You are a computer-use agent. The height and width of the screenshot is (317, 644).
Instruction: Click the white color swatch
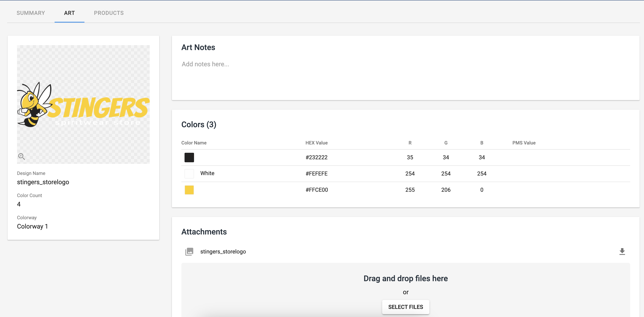coord(189,173)
